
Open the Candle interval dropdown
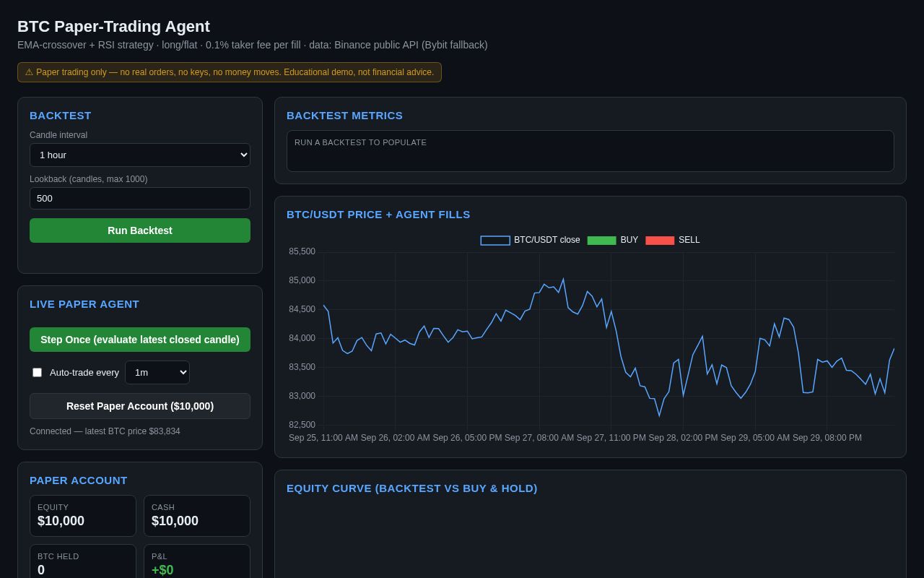[140, 155]
